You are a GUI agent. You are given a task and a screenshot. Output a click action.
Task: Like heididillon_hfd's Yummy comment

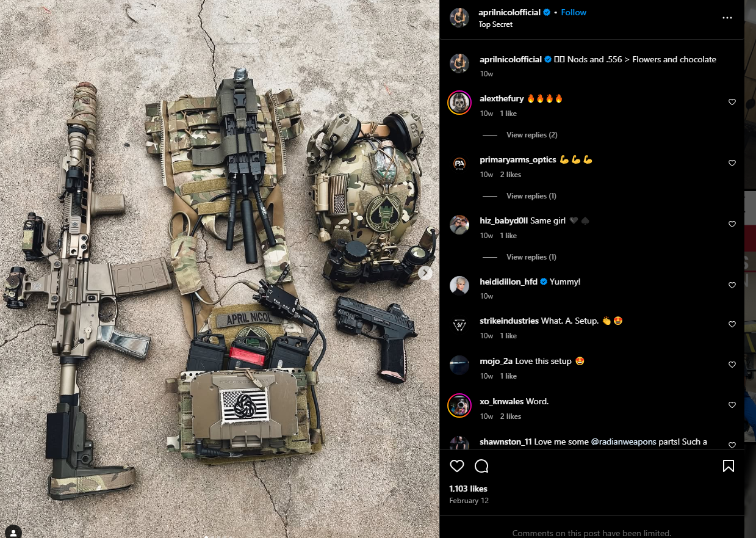point(732,285)
